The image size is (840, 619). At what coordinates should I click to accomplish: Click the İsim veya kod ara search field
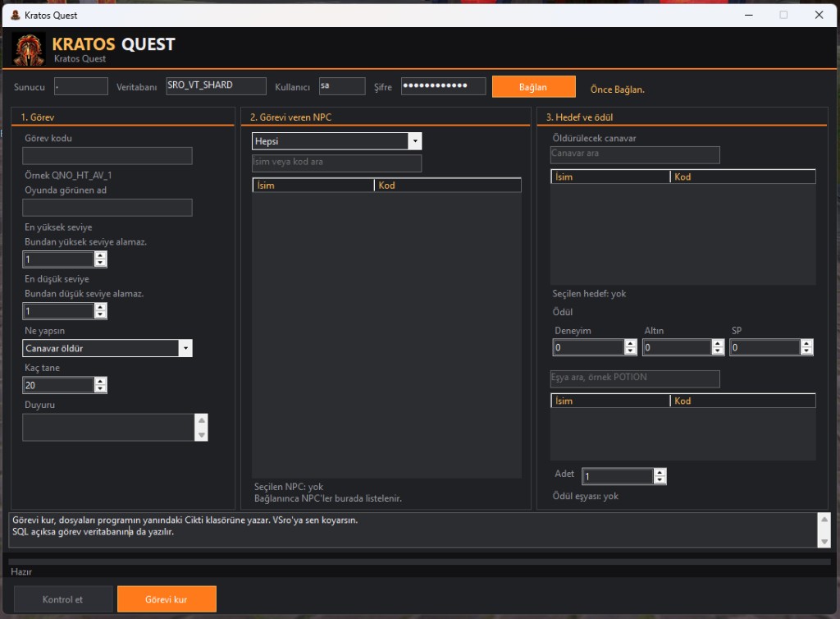[336, 163]
